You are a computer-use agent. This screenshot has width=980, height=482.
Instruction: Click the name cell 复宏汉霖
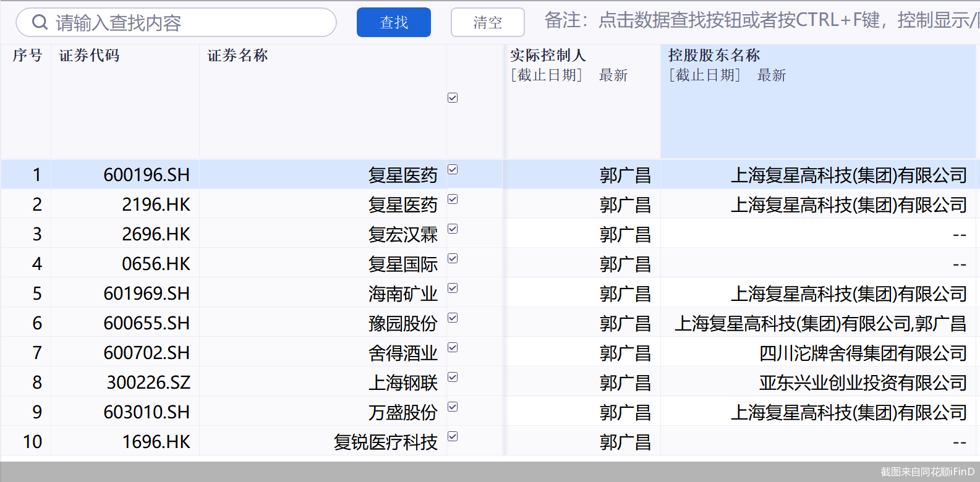click(323, 234)
